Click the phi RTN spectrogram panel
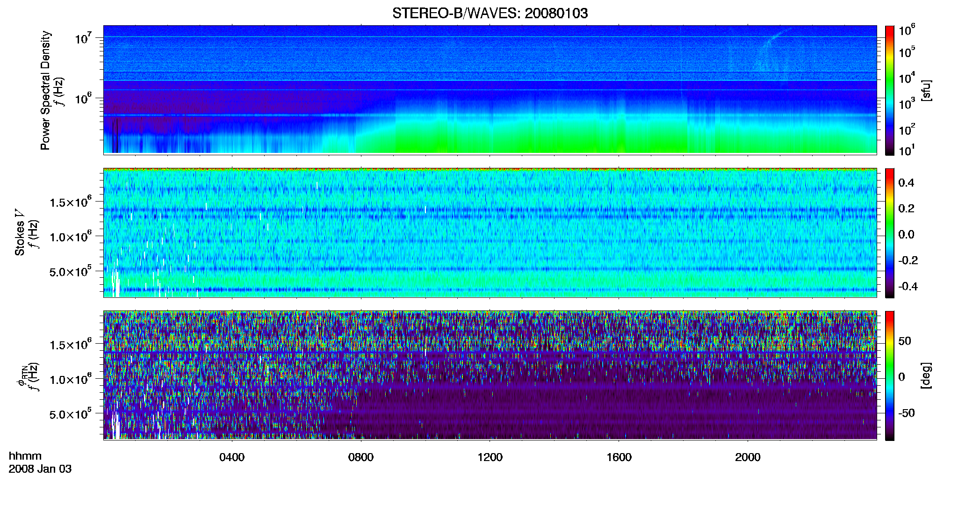Viewport: 980px width, 505px height. pyautogui.click(x=490, y=375)
